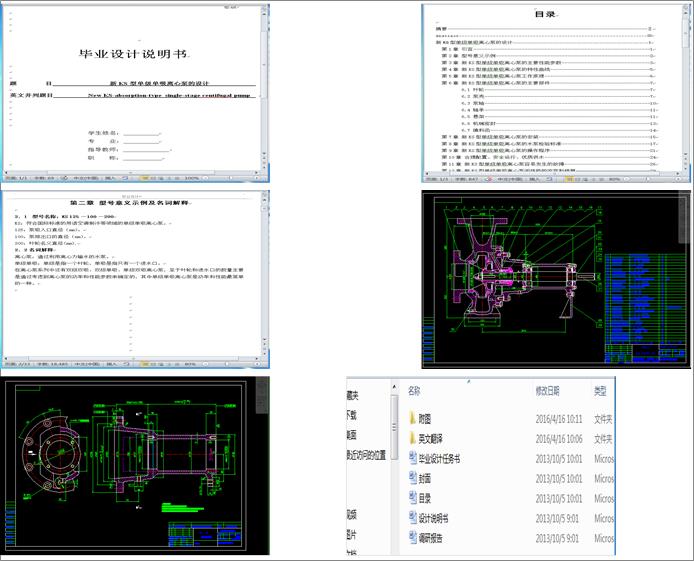
Task: Click the title block of the bracket drawing
Action: (x=205, y=535)
